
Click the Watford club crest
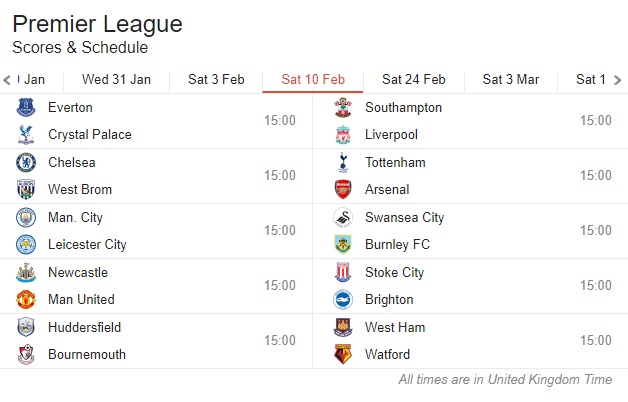[343, 354]
